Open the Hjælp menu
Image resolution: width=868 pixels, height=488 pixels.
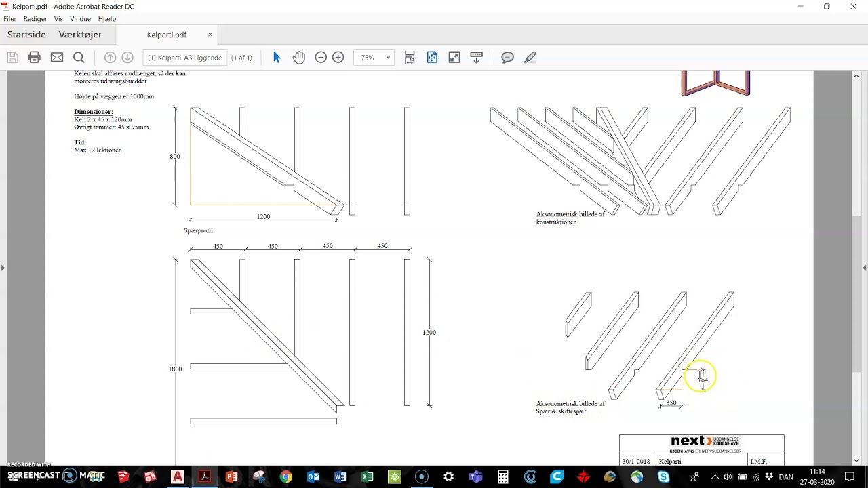[x=107, y=19]
